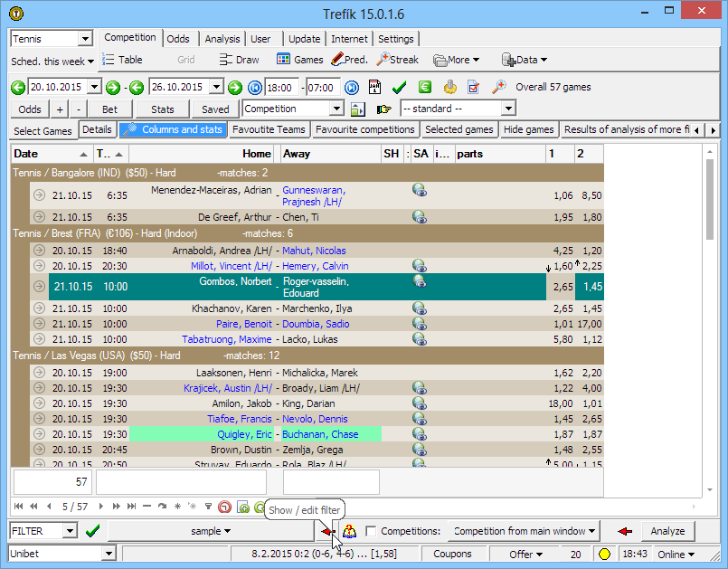Open the '-- standard --' dropdown
This screenshot has height=569, width=728.
(x=457, y=109)
